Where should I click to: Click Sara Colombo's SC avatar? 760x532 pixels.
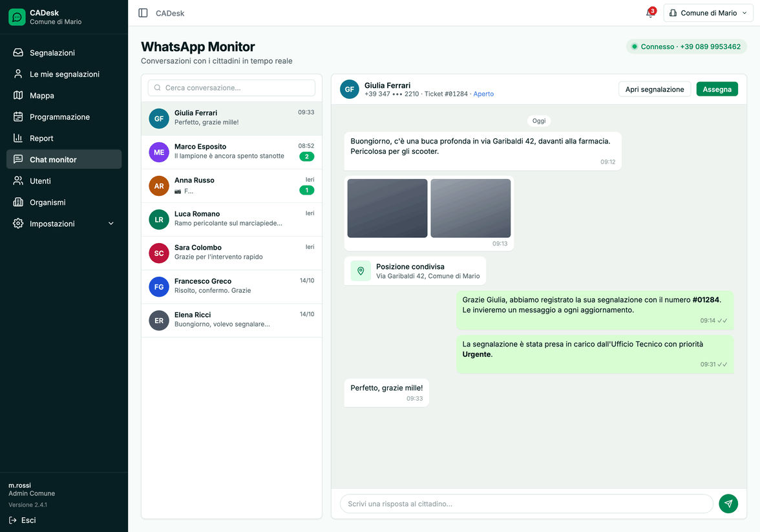[159, 253]
